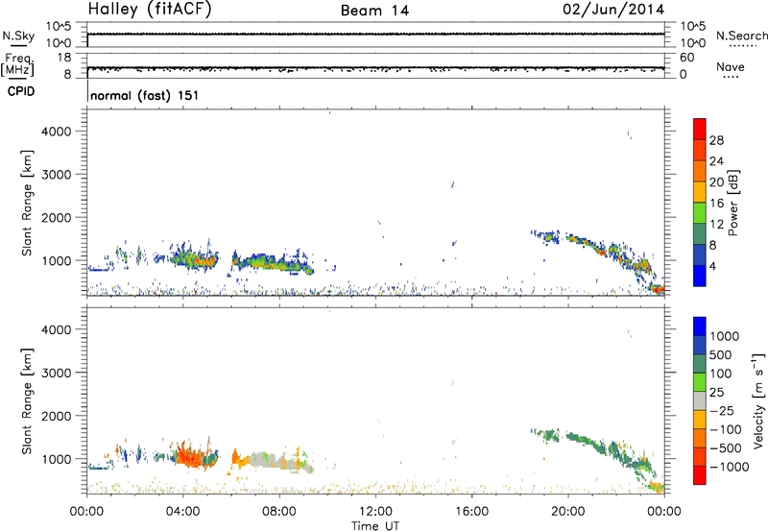Click the '16:00' time tick label

[x=471, y=512]
